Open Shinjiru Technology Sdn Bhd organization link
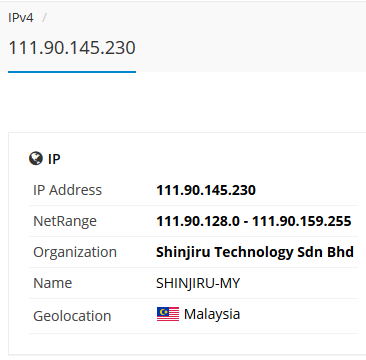Screen dimensions: 366x360 click(x=255, y=252)
